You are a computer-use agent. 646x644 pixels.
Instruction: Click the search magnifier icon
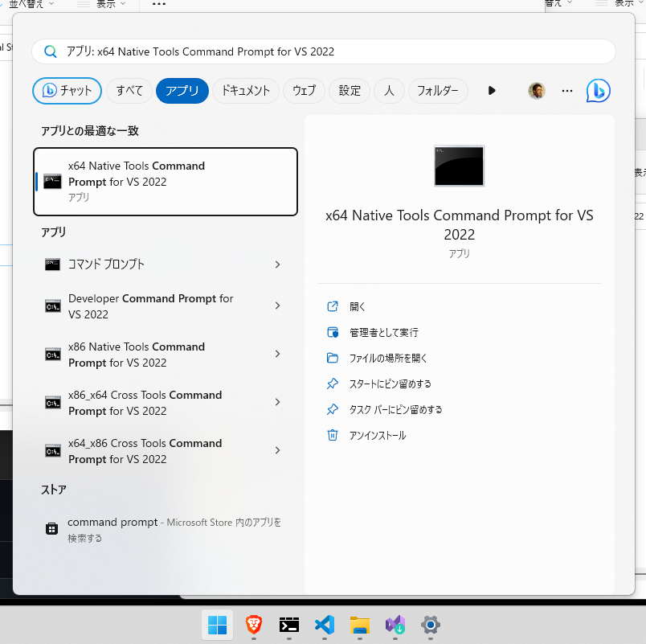pyautogui.click(x=51, y=52)
